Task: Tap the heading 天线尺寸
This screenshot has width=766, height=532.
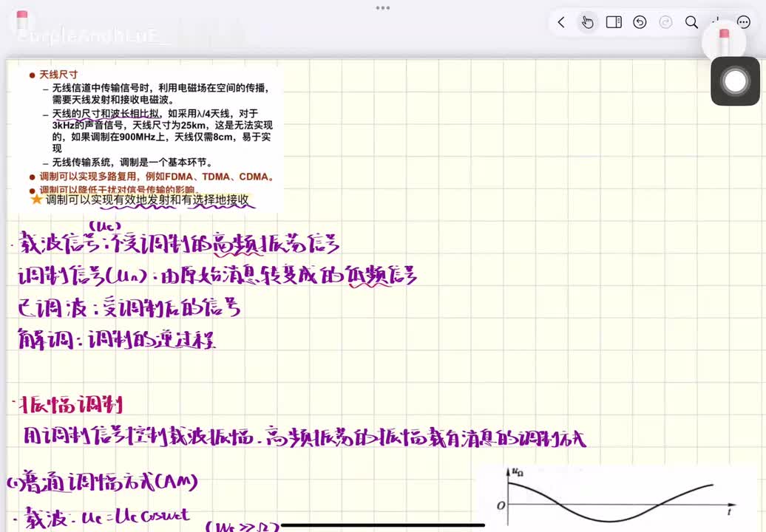Action: tap(58, 75)
